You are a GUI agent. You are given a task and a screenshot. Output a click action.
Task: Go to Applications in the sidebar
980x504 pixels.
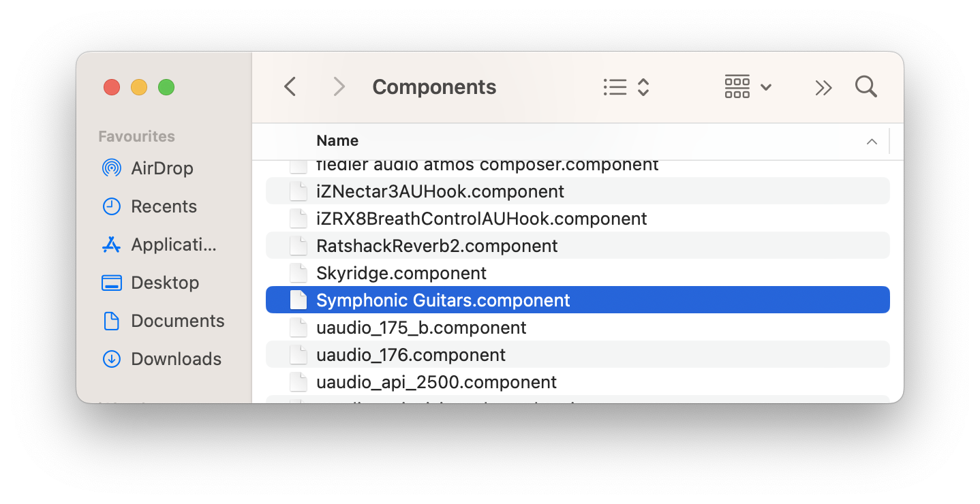173,245
